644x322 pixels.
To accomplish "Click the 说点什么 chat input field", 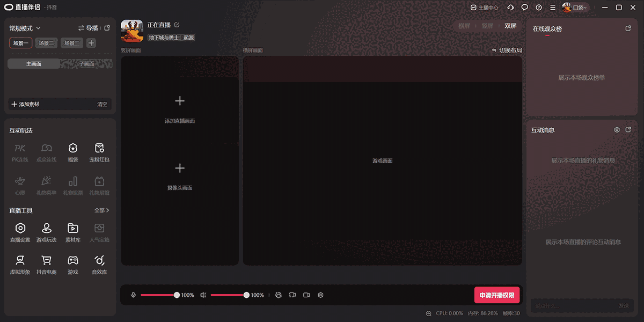I will pos(569,305).
